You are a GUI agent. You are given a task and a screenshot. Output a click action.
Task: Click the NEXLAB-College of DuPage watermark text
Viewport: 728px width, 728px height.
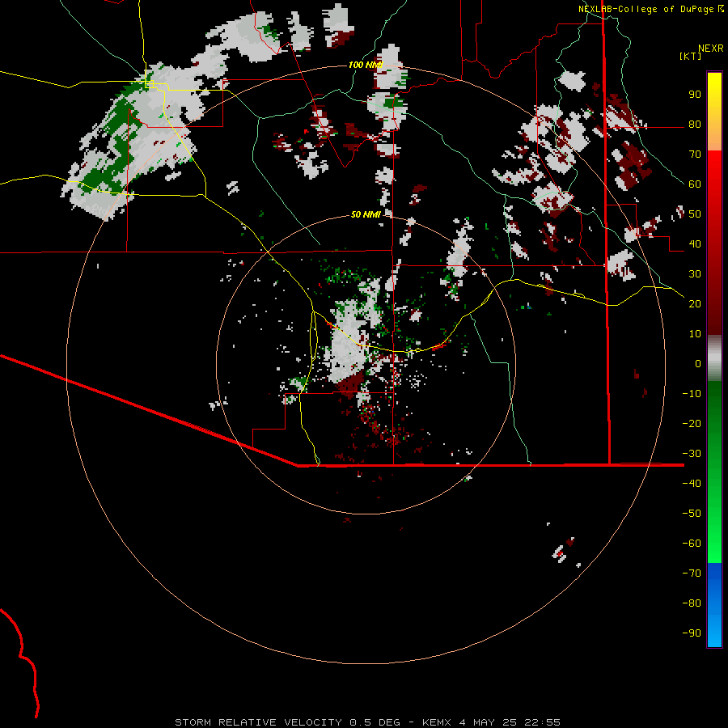(645, 9)
